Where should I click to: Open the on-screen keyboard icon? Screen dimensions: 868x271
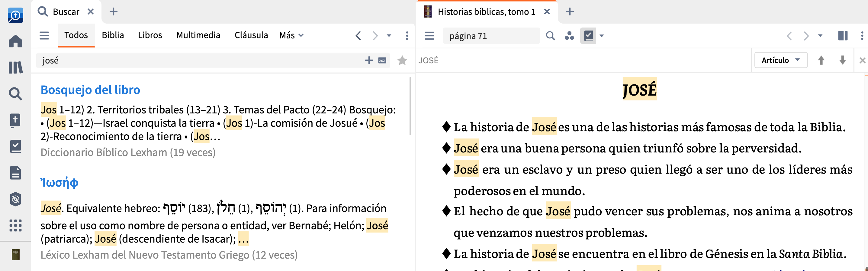pos(382,60)
